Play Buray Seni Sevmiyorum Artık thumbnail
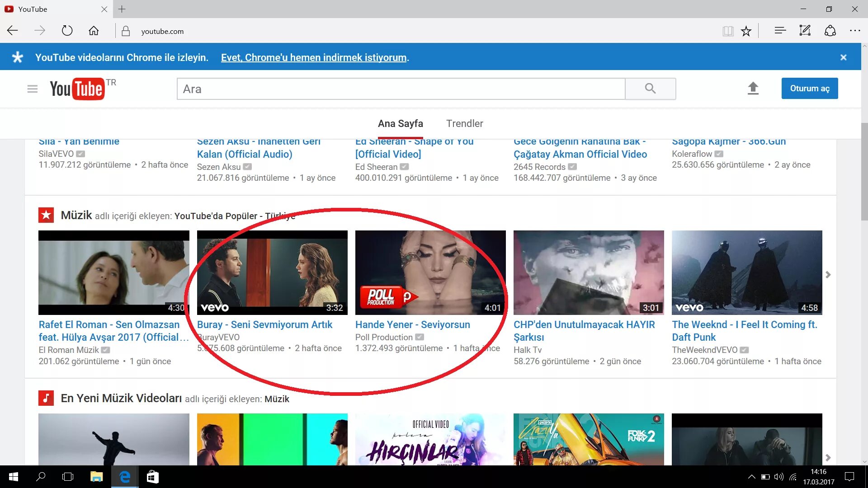 [x=272, y=272]
